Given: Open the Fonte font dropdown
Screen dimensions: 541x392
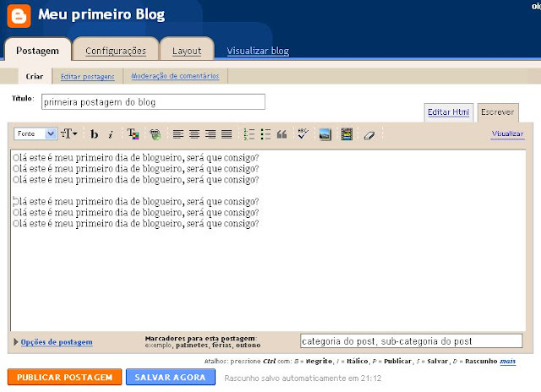Looking at the screenshot, I should pyautogui.click(x=36, y=133).
